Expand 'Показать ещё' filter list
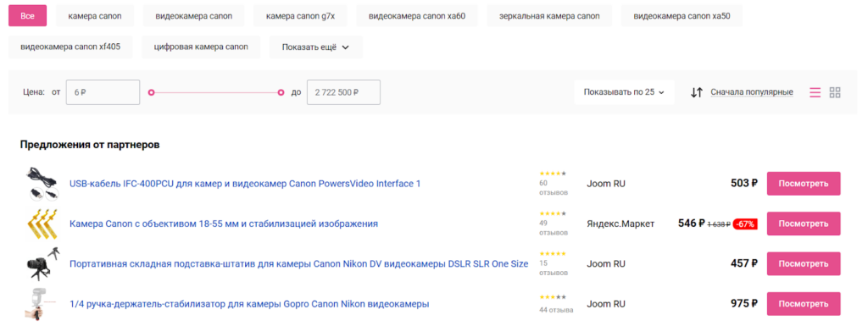Screen dimensions: 868x326 click(x=315, y=47)
